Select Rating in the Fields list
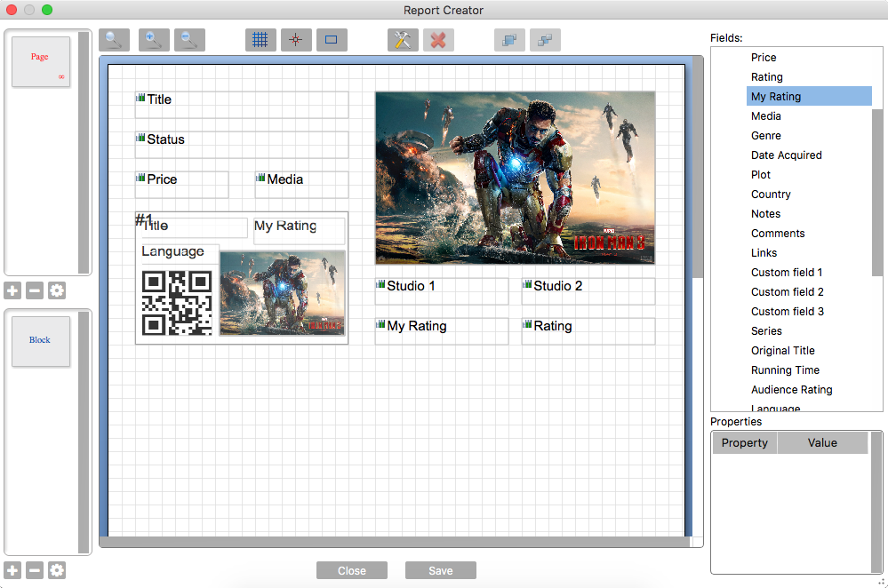The width and height of the screenshot is (888, 588). click(767, 77)
